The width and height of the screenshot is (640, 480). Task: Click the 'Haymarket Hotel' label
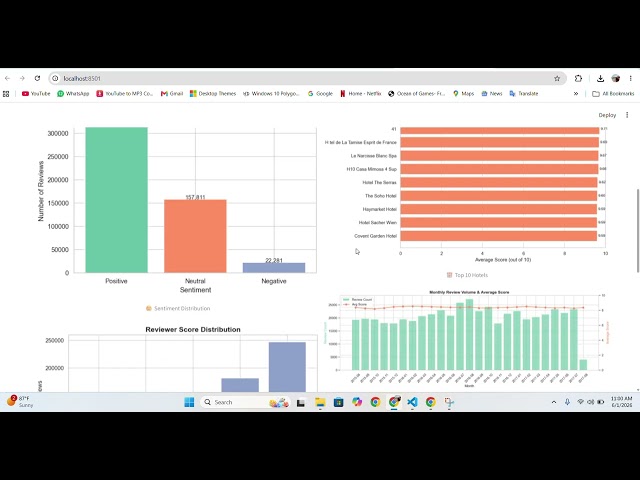pyautogui.click(x=380, y=209)
